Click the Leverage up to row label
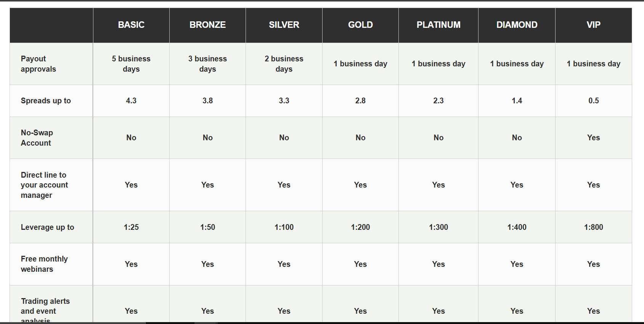The width and height of the screenshot is (644, 324). (x=47, y=227)
